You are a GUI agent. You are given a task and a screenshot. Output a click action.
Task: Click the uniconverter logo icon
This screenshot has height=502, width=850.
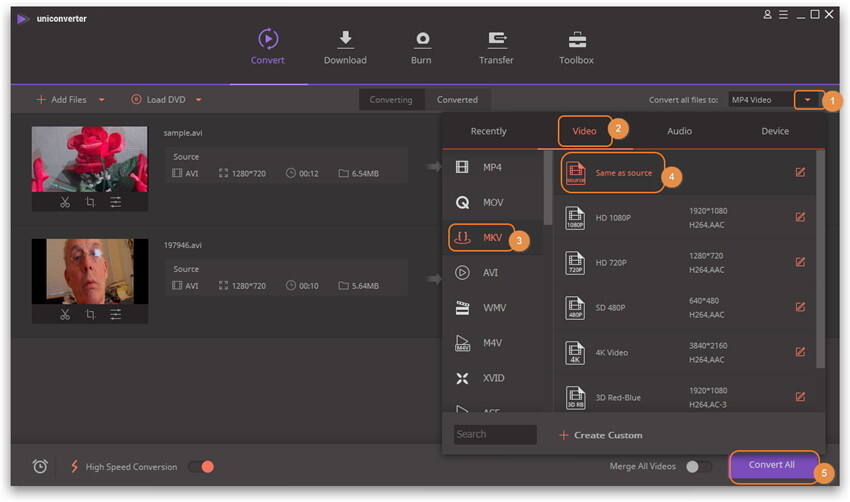tap(22, 19)
